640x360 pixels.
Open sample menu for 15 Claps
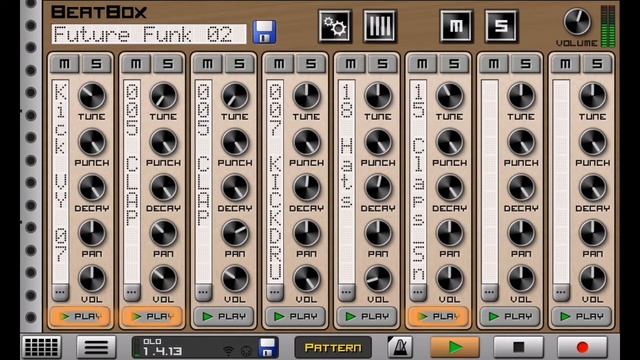click(x=418, y=292)
